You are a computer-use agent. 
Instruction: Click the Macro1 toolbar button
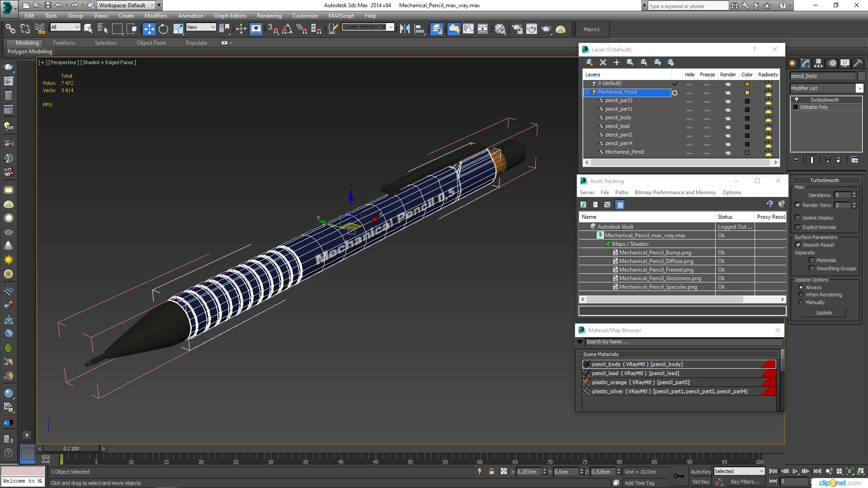591,29
